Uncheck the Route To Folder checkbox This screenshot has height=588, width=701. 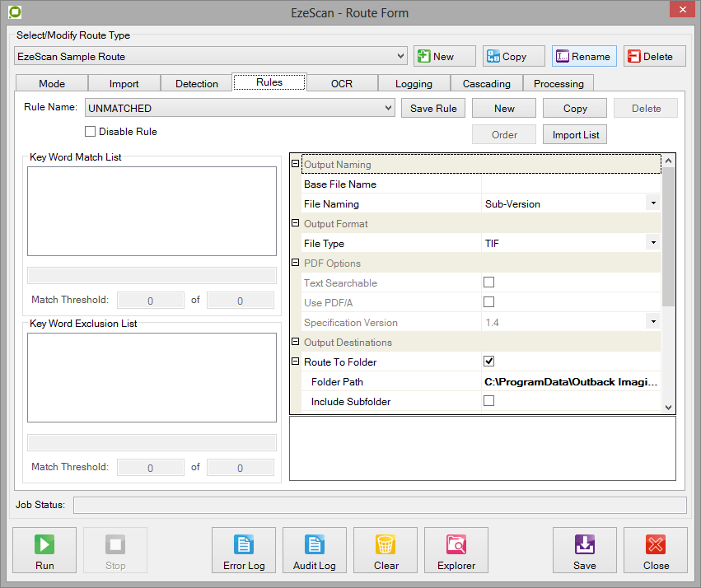click(488, 362)
